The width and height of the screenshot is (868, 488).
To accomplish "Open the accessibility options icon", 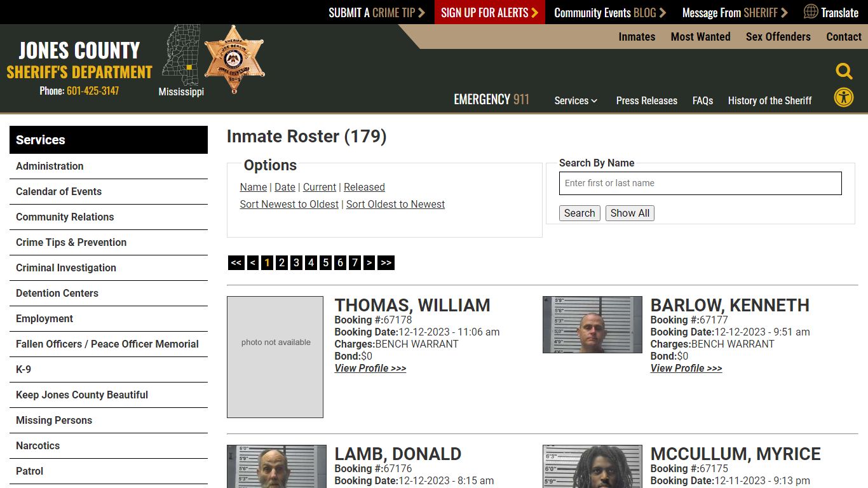I will point(844,97).
